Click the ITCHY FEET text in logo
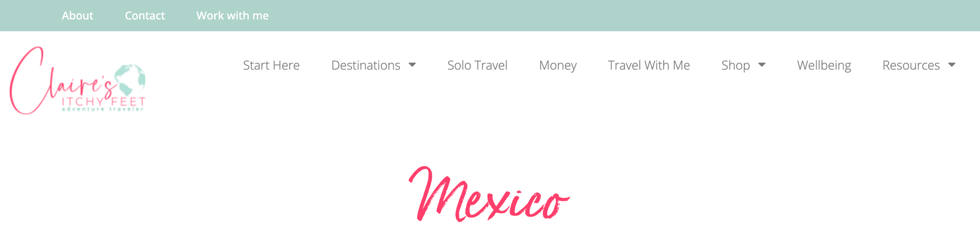980x234 pixels. pyautogui.click(x=103, y=101)
